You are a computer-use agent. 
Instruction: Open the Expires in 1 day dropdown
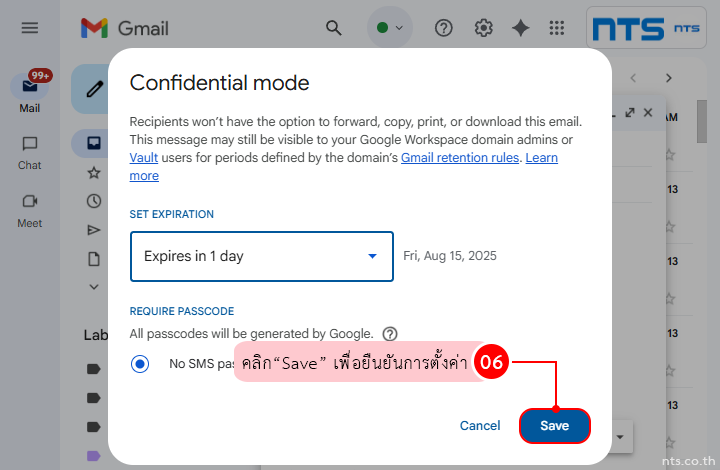click(x=261, y=256)
